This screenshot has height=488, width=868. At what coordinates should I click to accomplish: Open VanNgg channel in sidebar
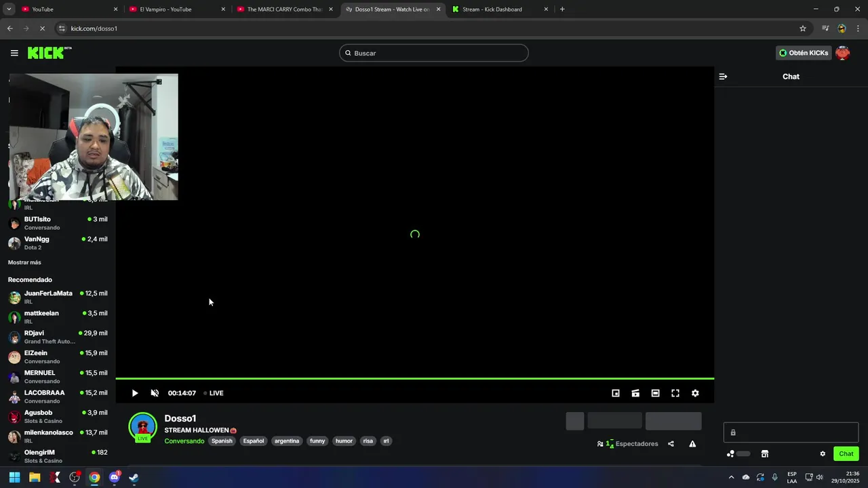tap(58, 243)
